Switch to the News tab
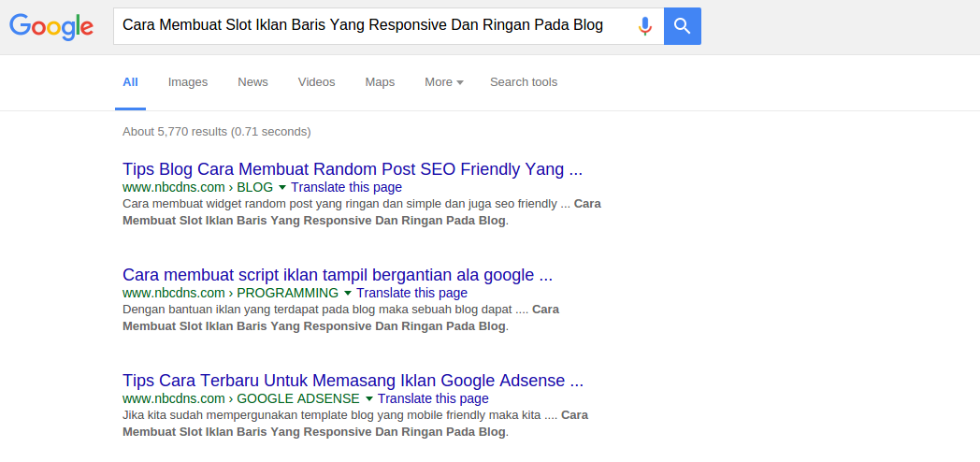This screenshot has height=462, width=980. point(252,82)
